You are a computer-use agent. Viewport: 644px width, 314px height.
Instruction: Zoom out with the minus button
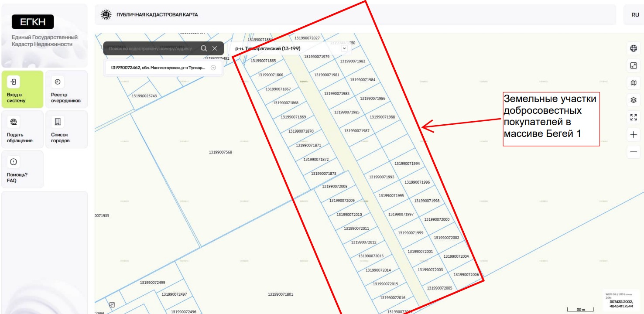[x=634, y=152]
